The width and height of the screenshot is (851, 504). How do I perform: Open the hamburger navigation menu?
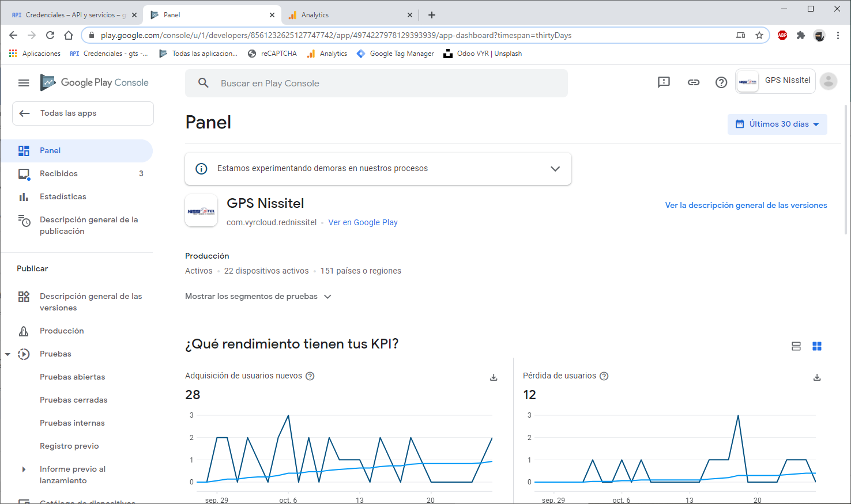pos(24,83)
